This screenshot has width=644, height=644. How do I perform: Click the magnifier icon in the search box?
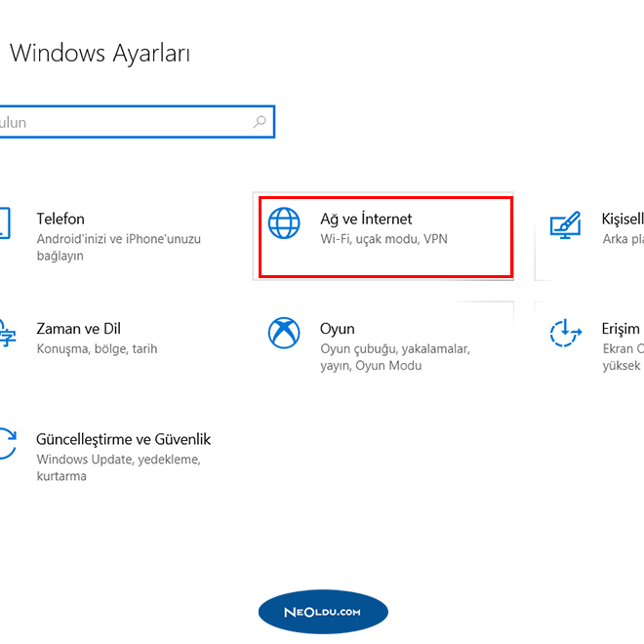(x=260, y=123)
